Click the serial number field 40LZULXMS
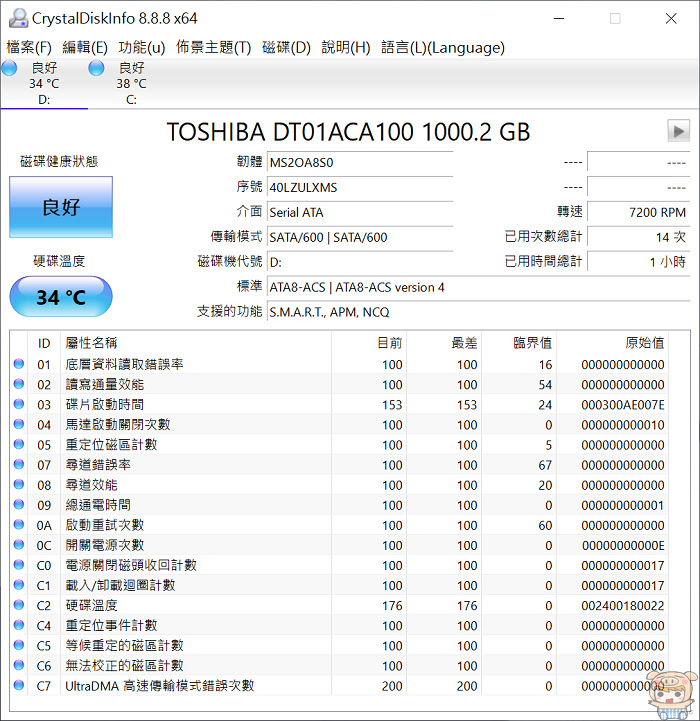This screenshot has width=700, height=721. pos(360,188)
